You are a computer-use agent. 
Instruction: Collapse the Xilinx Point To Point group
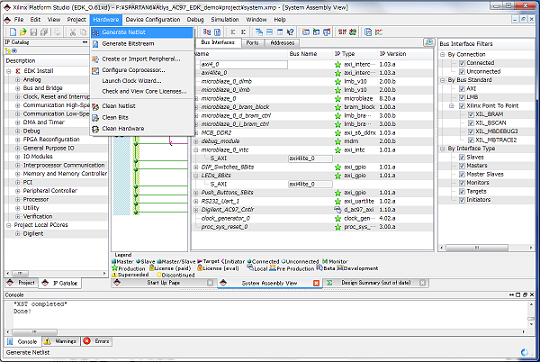pos(451,106)
